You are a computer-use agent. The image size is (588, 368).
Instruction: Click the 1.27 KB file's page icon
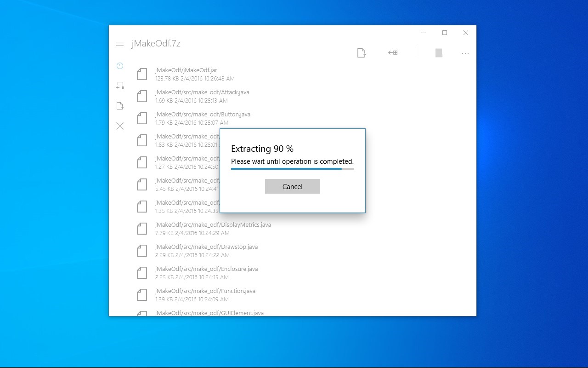tap(142, 162)
